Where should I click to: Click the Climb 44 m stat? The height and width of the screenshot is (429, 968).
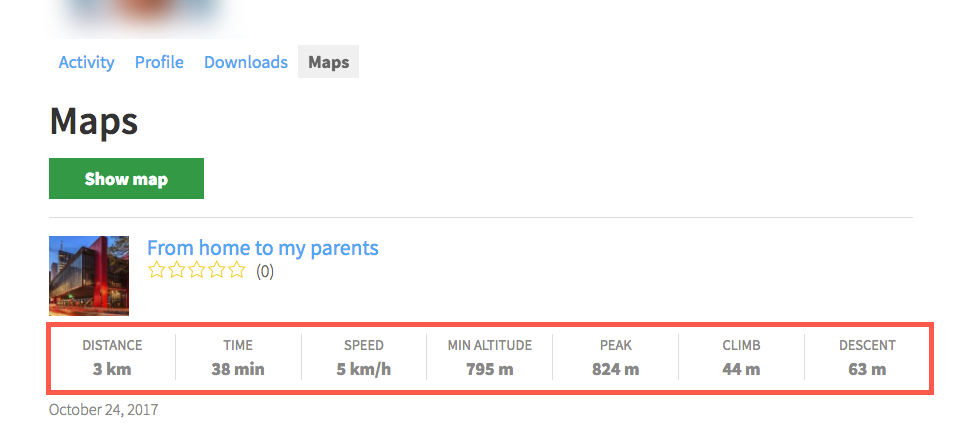coord(741,357)
